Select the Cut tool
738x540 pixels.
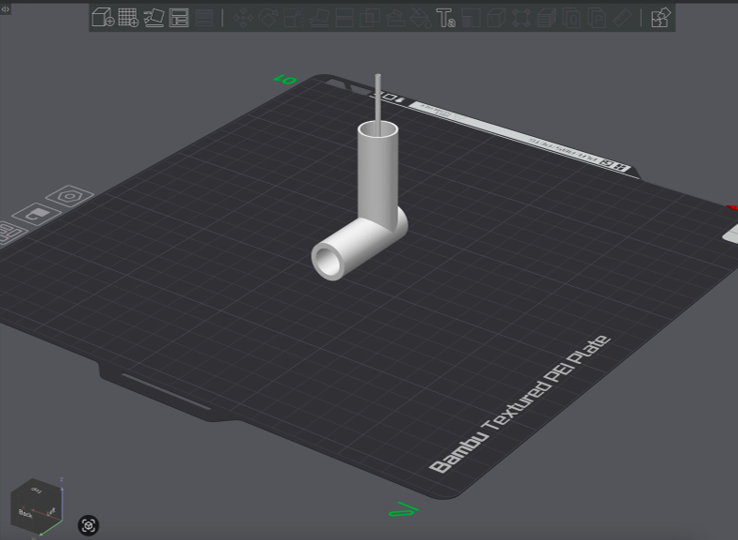(344, 17)
